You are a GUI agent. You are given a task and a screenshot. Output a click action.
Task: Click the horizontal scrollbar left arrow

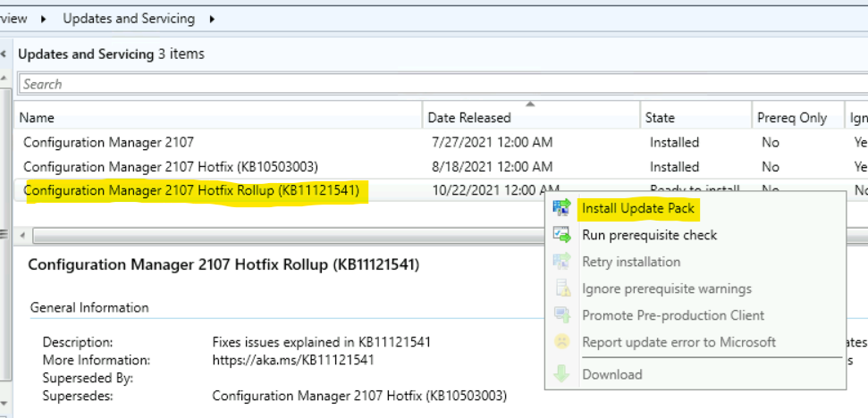click(x=22, y=236)
